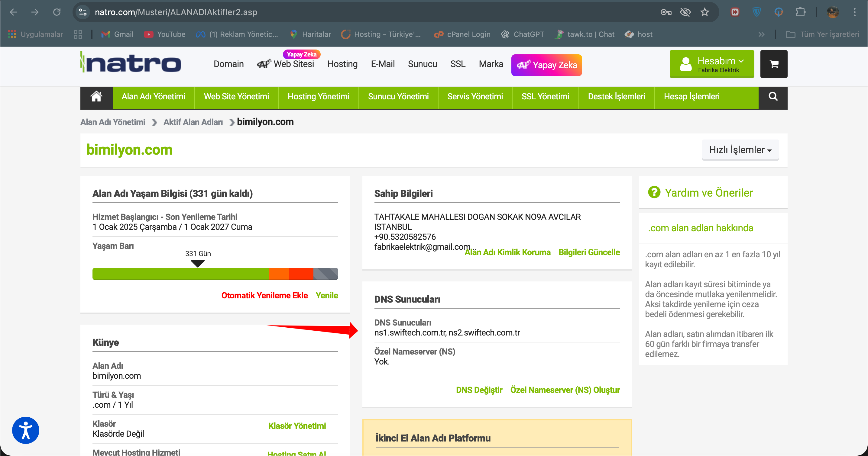Open Uygulamalar apps shortcut
Viewport: 868px width, 456px height.
(x=35, y=34)
